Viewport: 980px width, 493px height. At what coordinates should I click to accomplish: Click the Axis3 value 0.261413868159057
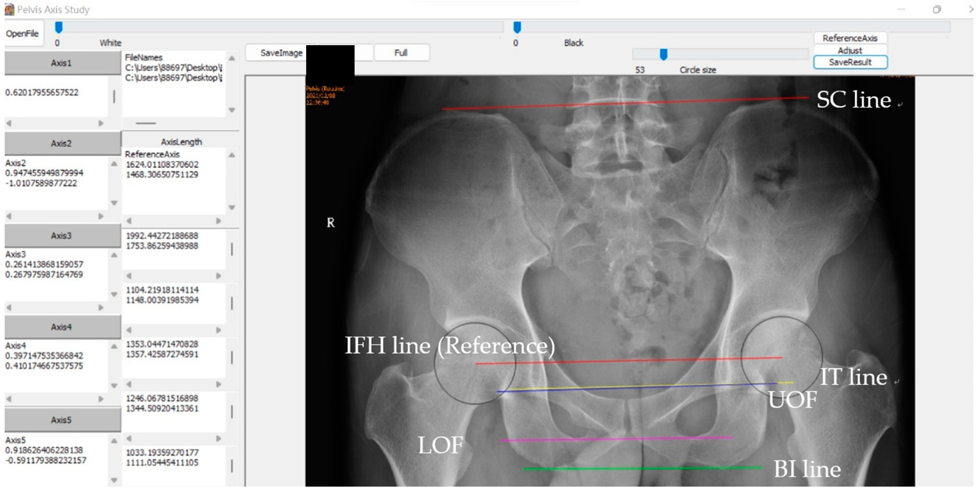coord(44,264)
